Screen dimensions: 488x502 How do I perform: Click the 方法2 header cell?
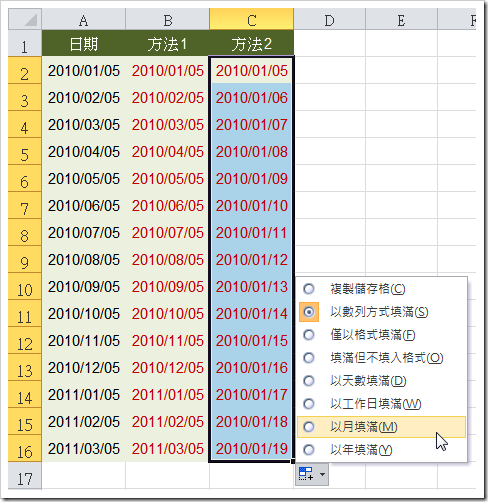(x=252, y=43)
